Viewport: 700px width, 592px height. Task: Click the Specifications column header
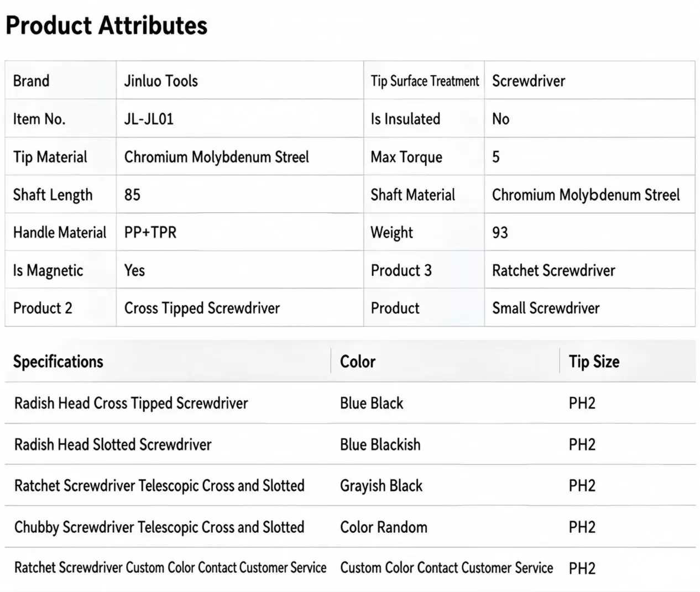[58, 362]
